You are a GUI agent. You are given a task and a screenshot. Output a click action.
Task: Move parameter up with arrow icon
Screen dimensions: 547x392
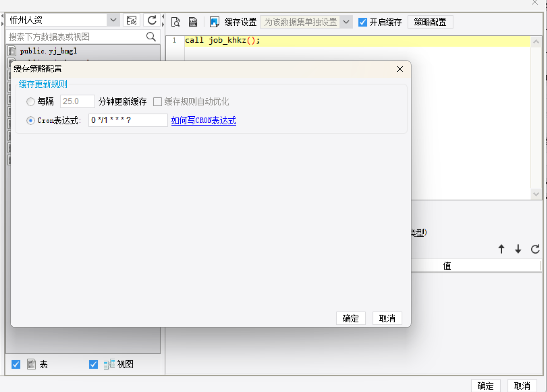501,249
